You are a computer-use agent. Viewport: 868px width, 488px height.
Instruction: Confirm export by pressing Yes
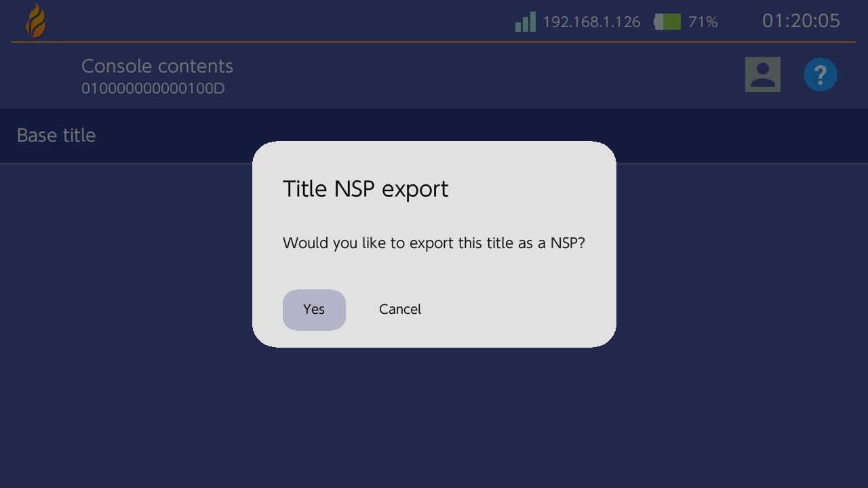(314, 310)
